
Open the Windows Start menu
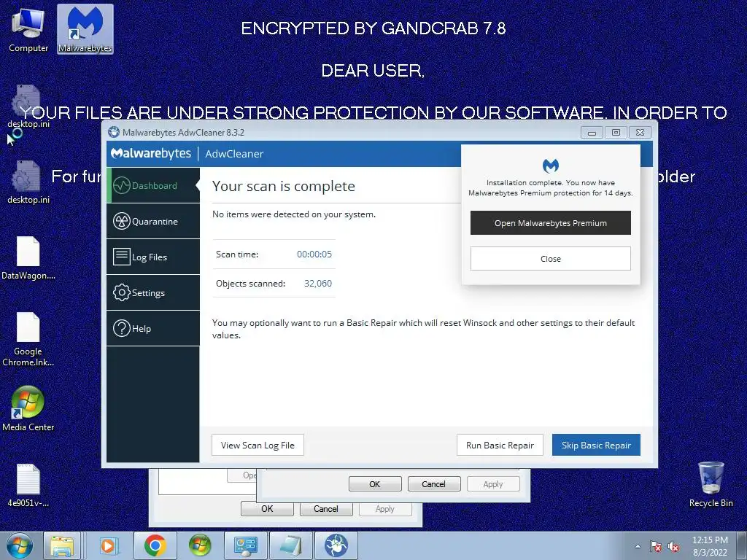pos(20,545)
